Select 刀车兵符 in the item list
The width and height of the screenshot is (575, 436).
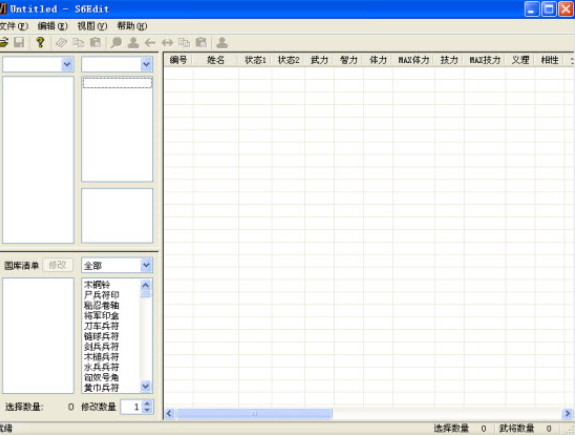(102, 326)
